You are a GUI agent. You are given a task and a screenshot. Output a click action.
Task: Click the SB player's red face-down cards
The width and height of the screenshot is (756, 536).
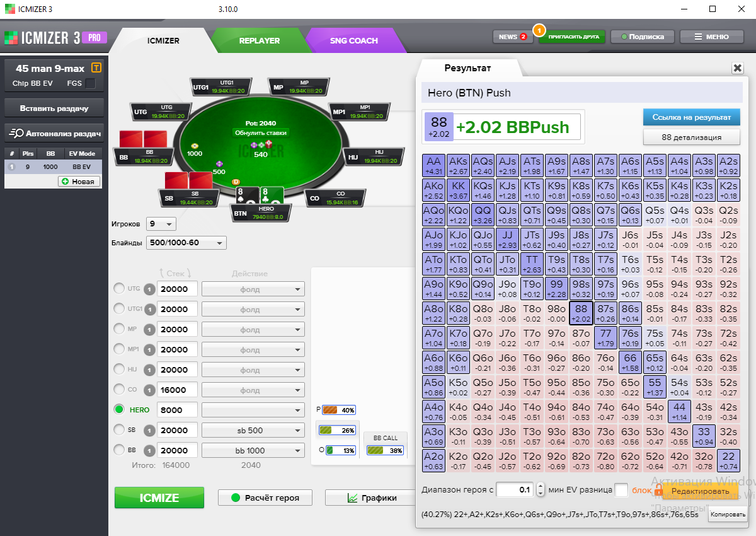click(x=188, y=180)
